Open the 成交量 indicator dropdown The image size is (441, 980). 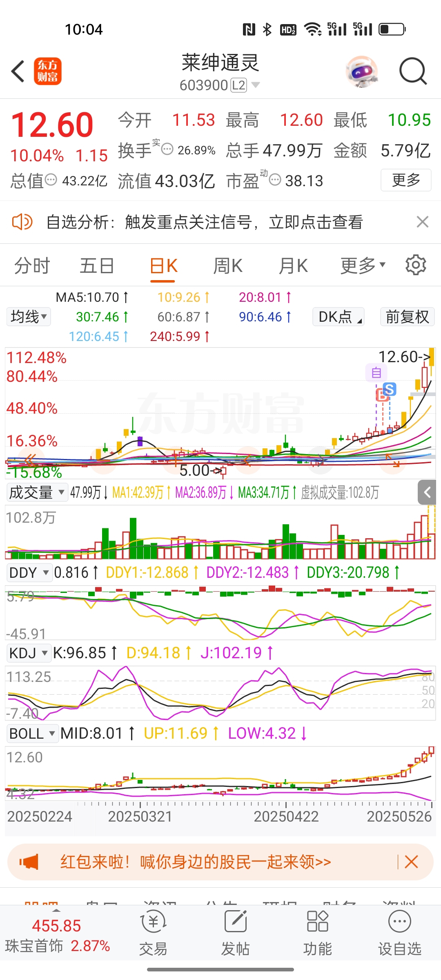coord(37,492)
